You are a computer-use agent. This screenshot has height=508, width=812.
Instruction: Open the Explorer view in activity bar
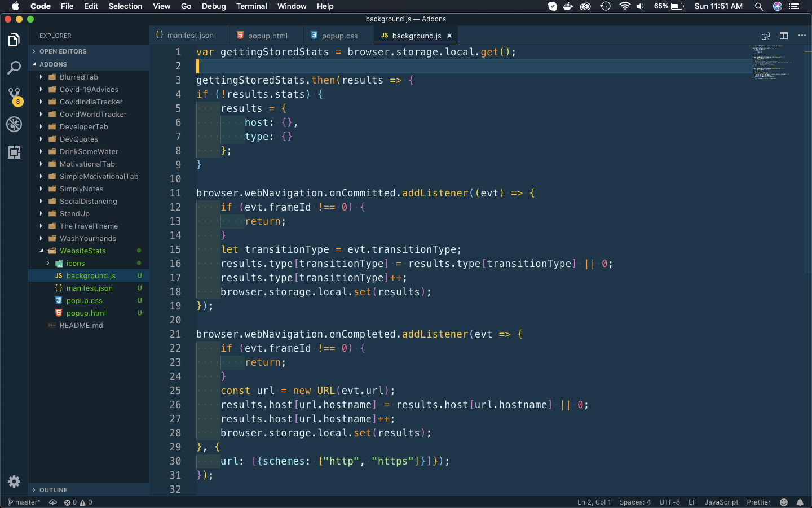click(14, 40)
